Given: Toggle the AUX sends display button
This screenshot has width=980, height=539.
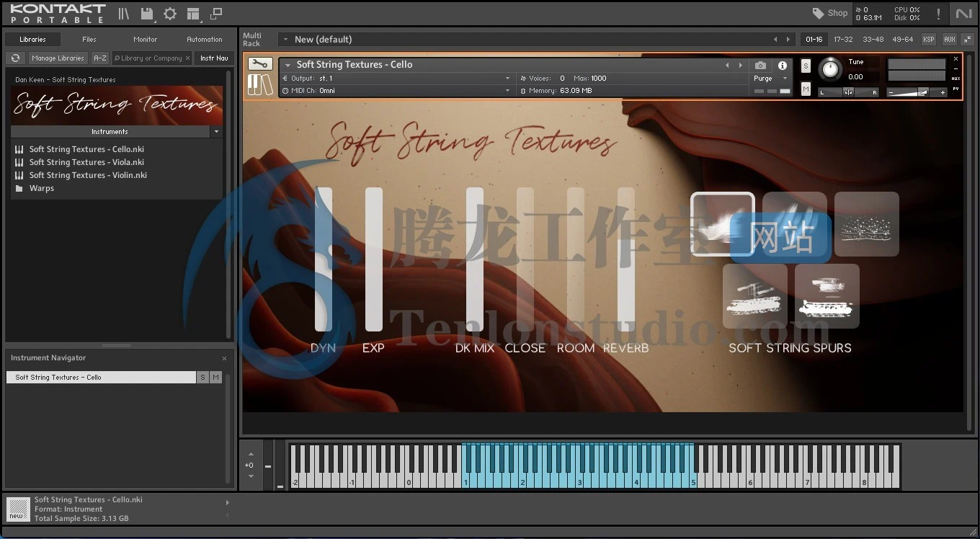Looking at the screenshot, I should [x=950, y=40].
